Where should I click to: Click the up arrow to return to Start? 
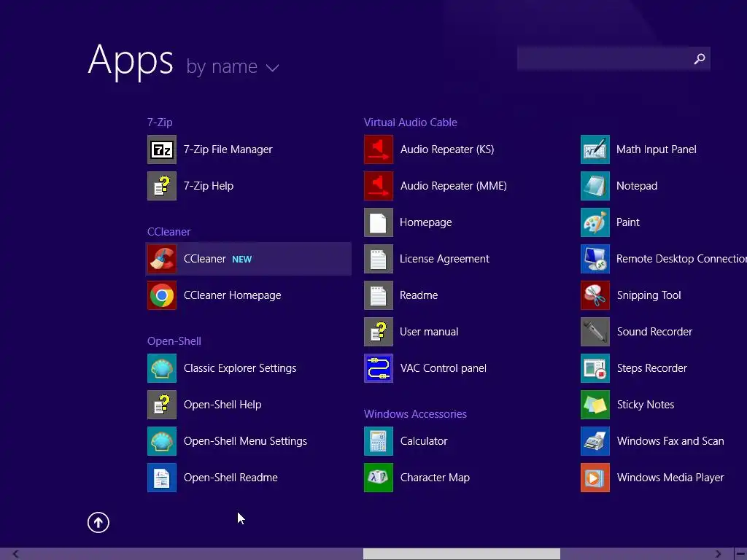pos(98,522)
